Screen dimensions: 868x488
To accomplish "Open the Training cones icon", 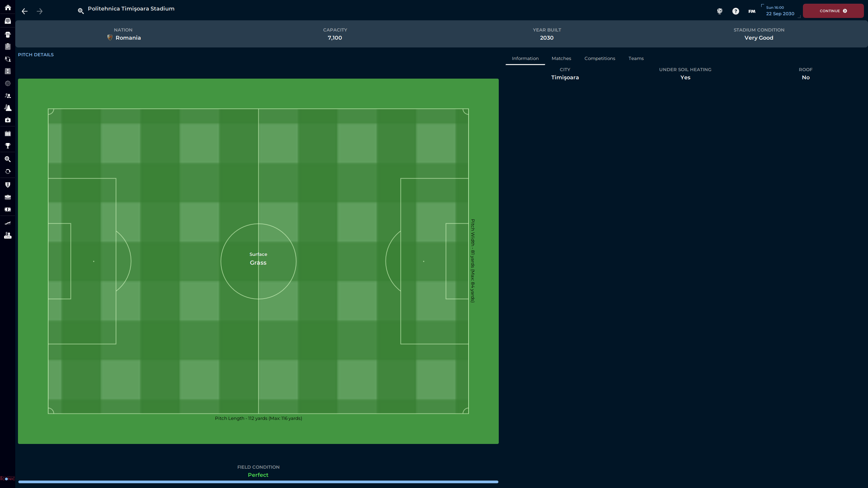I will pyautogui.click(x=7, y=108).
